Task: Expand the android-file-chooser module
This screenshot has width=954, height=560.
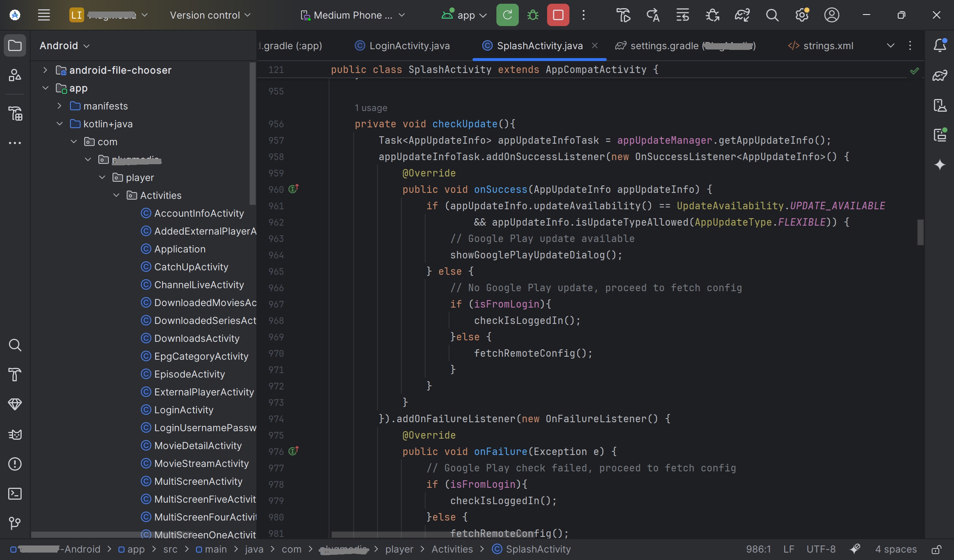Action: coord(45,70)
